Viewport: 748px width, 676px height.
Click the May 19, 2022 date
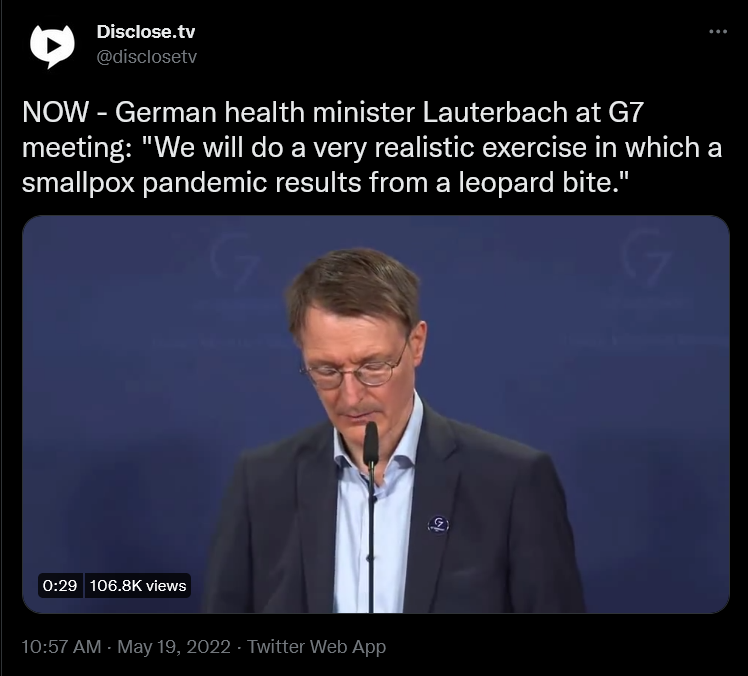click(174, 647)
